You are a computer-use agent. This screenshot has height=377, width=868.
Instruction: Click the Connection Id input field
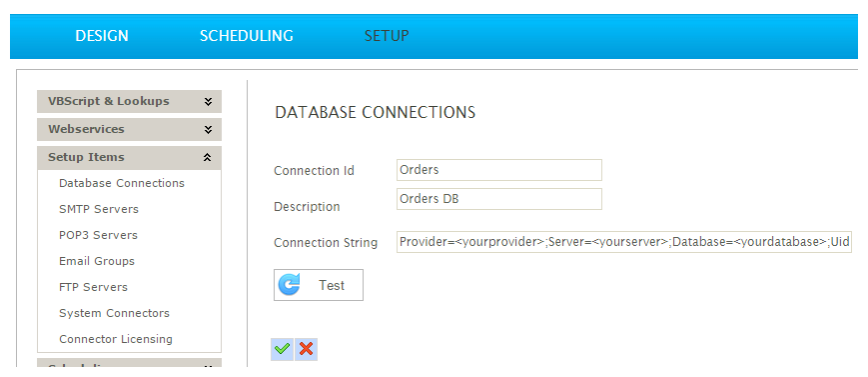pyautogui.click(x=498, y=170)
